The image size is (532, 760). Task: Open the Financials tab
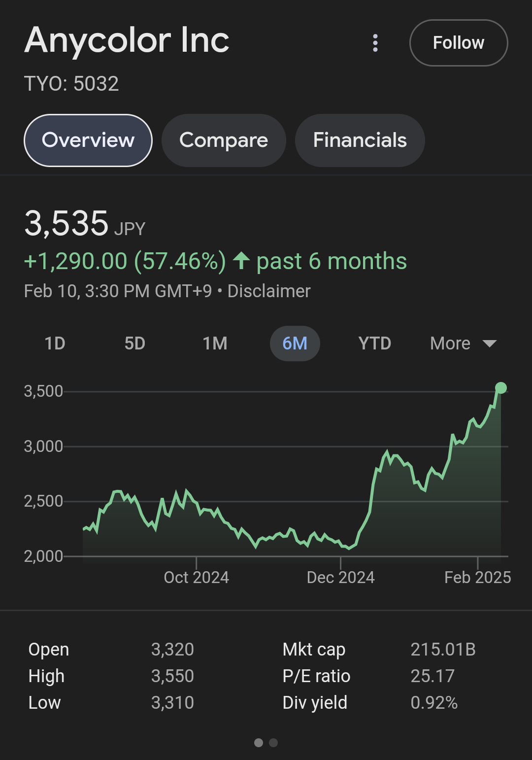[x=360, y=140]
